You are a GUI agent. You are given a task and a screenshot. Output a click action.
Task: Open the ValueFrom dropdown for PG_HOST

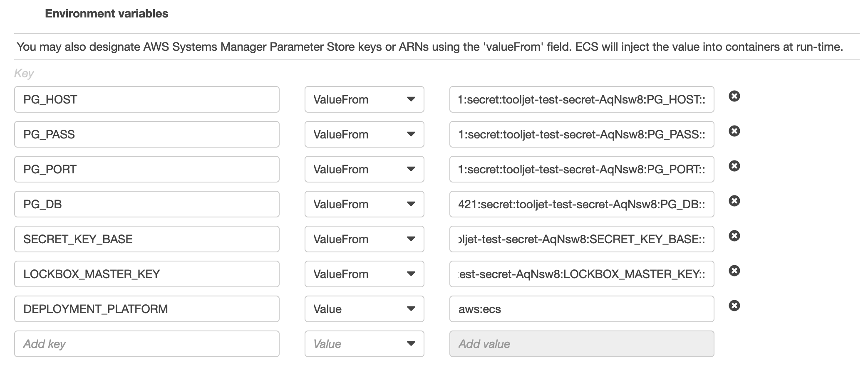point(364,99)
